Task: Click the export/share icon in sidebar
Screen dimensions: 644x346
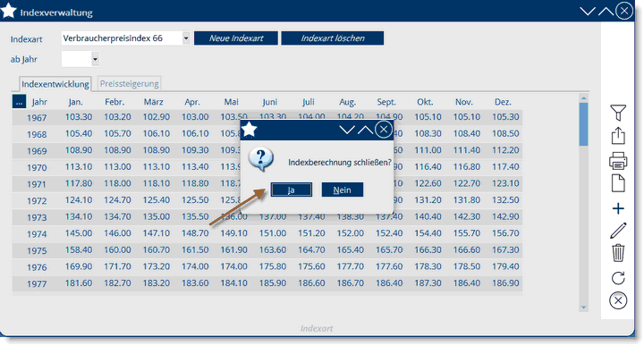Action: click(x=618, y=136)
